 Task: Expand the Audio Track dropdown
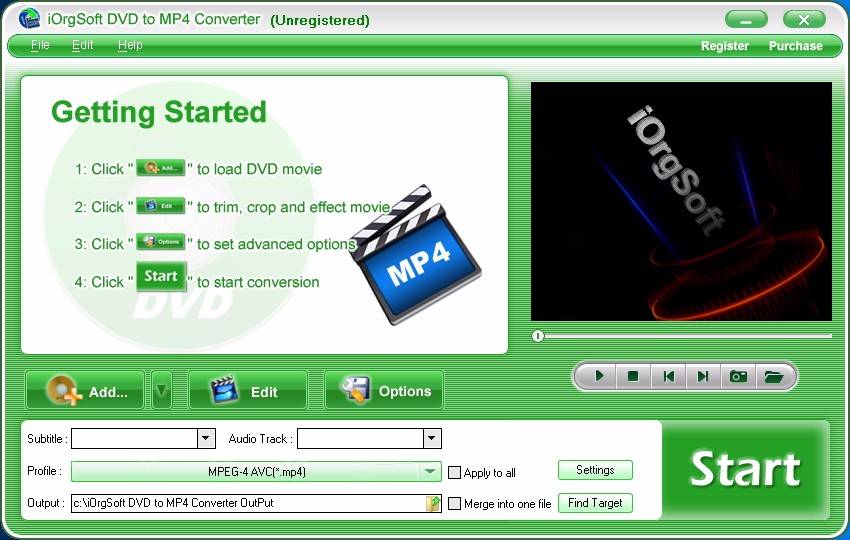click(432, 438)
